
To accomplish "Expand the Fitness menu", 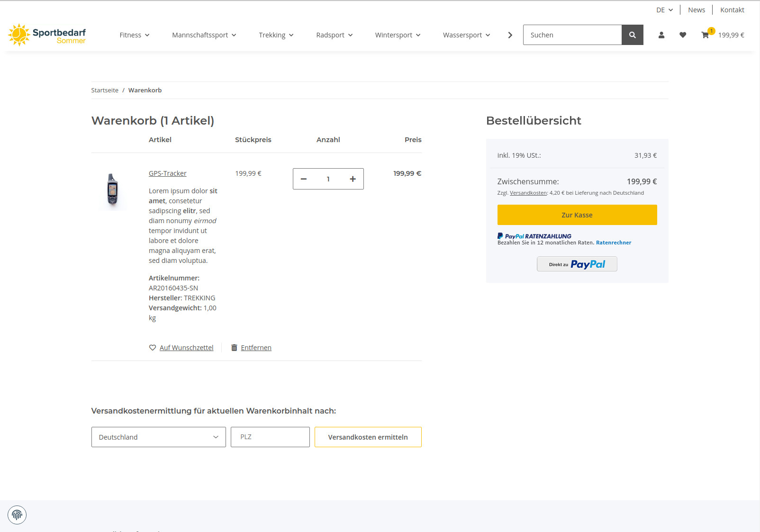I will tap(134, 35).
